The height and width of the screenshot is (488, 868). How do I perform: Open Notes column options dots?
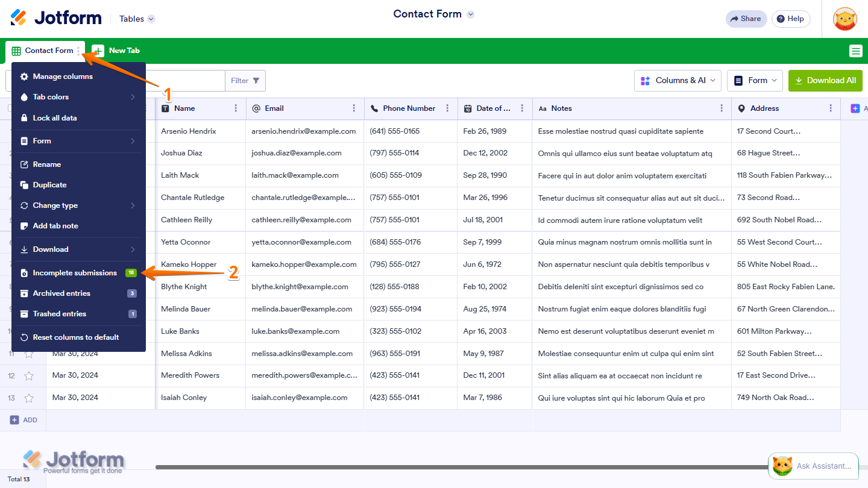[x=722, y=108]
